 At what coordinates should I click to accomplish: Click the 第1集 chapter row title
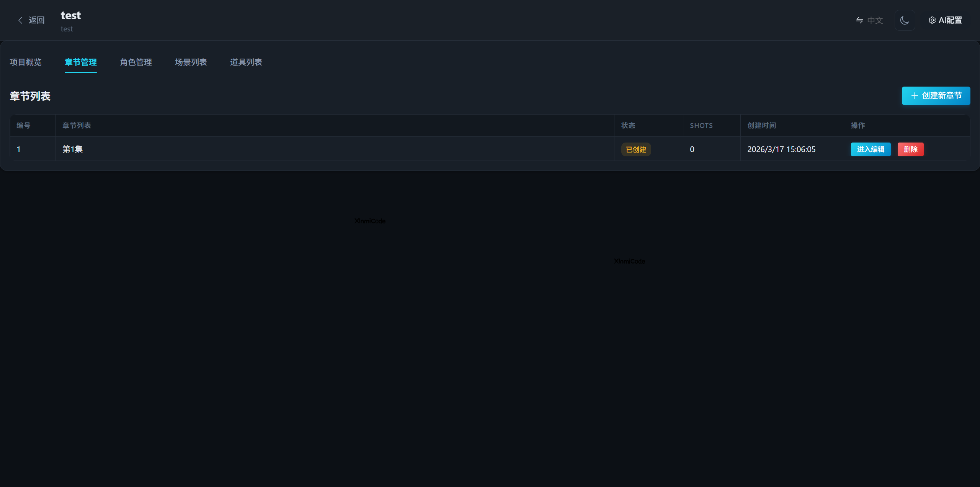pyautogui.click(x=72, y=149)
